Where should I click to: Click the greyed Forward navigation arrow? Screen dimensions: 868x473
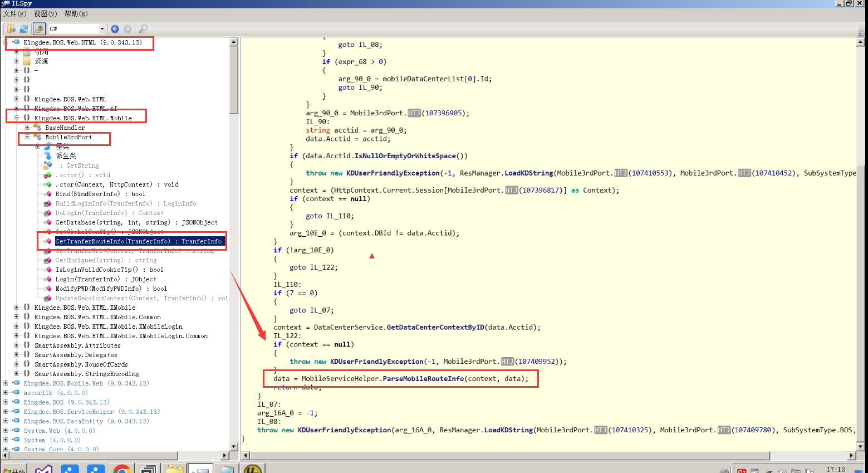[x=127, y=29]
